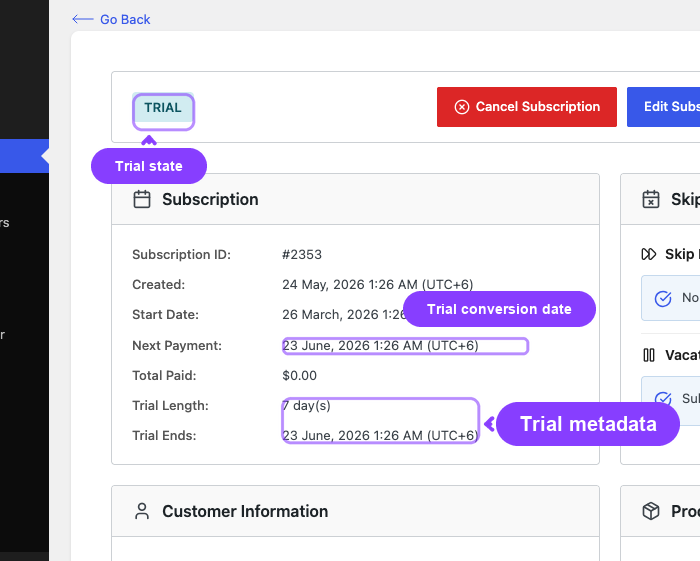
Task: Click the Next Payment date 23 June, 2026
Action: [x=380, y=345]
